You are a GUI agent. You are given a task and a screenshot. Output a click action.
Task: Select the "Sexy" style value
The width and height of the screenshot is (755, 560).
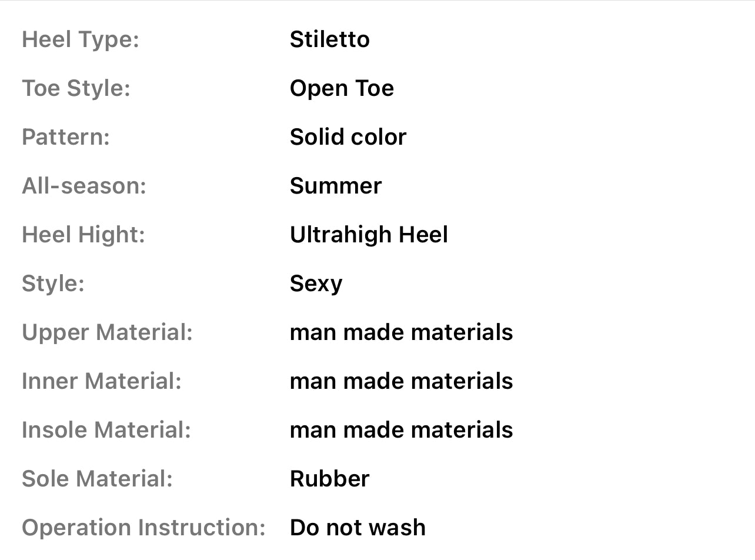click(x=316, y=284)
